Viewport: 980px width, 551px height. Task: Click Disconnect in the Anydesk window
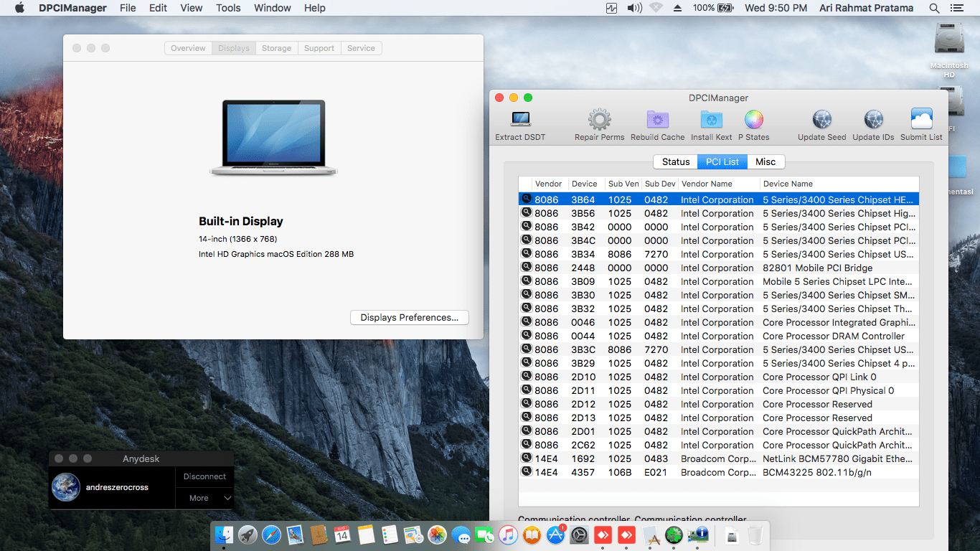tap(204, 476)
